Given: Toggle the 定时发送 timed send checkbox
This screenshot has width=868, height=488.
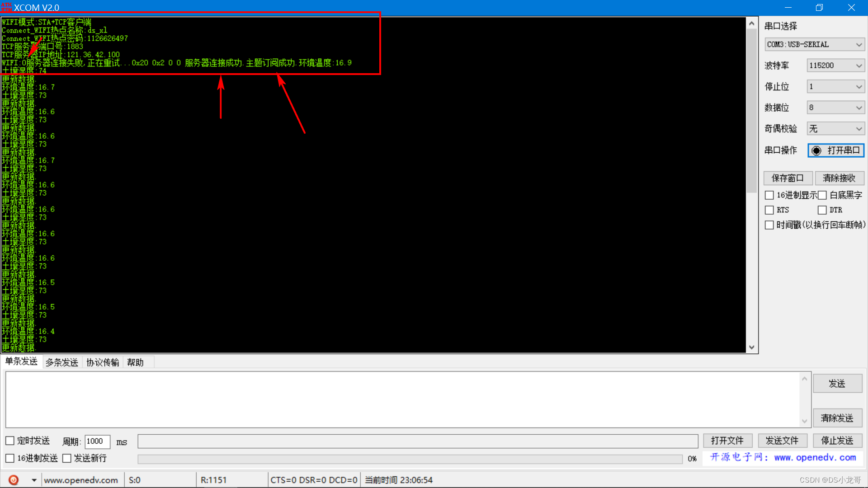Looking at the screenshot, I should 10,441.
